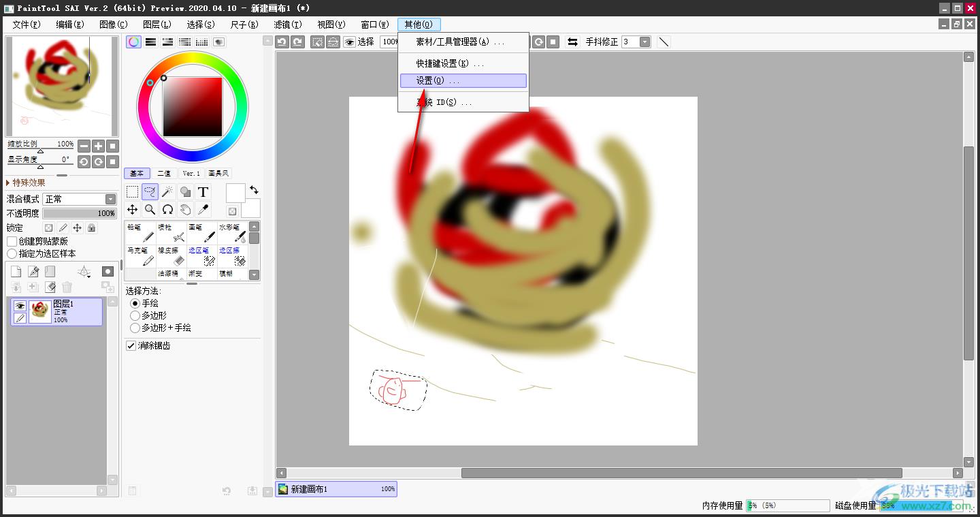
Task: Choose the 马克笔 marker tool
Action: tap(141, 256)
